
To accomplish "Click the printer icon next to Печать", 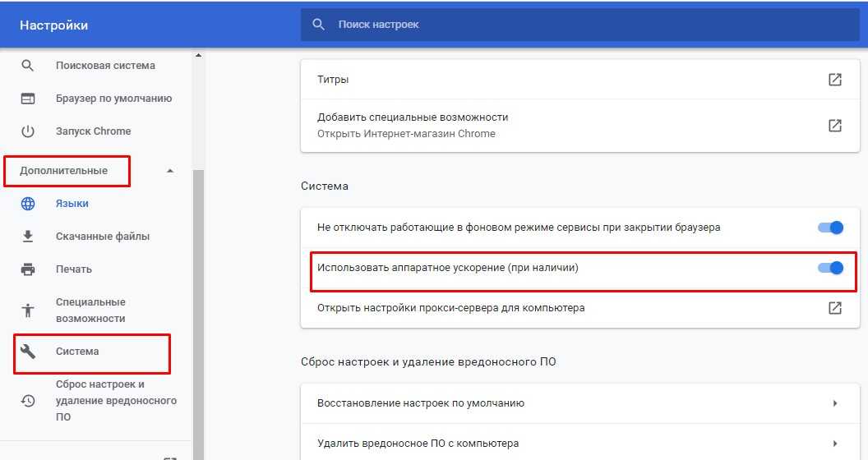I will tap(28, 269).
